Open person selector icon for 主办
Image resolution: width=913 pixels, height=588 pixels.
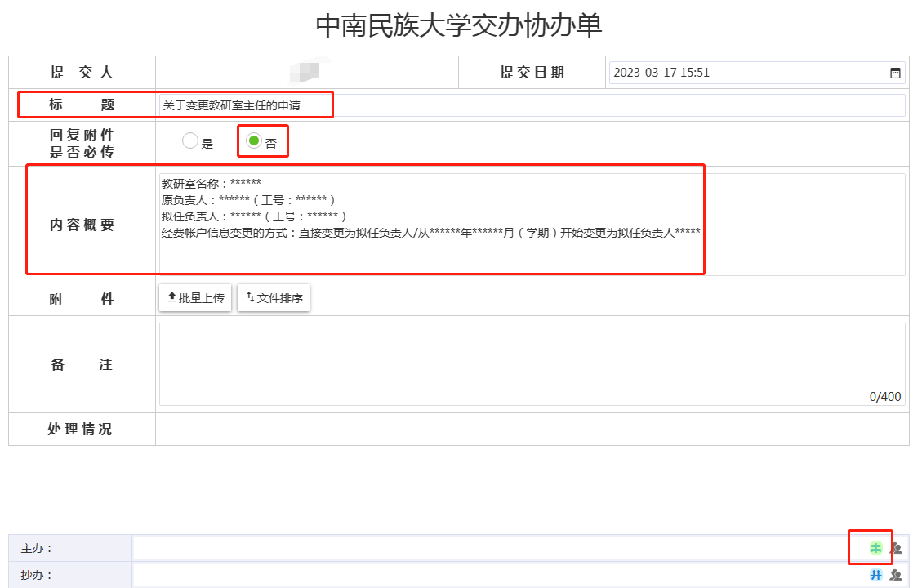896,549
